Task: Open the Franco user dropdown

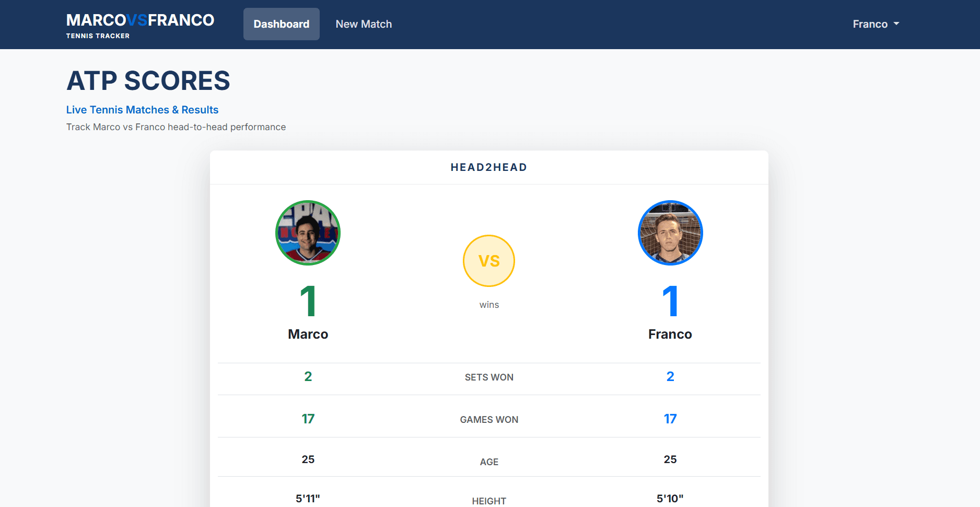Action: 876,24
